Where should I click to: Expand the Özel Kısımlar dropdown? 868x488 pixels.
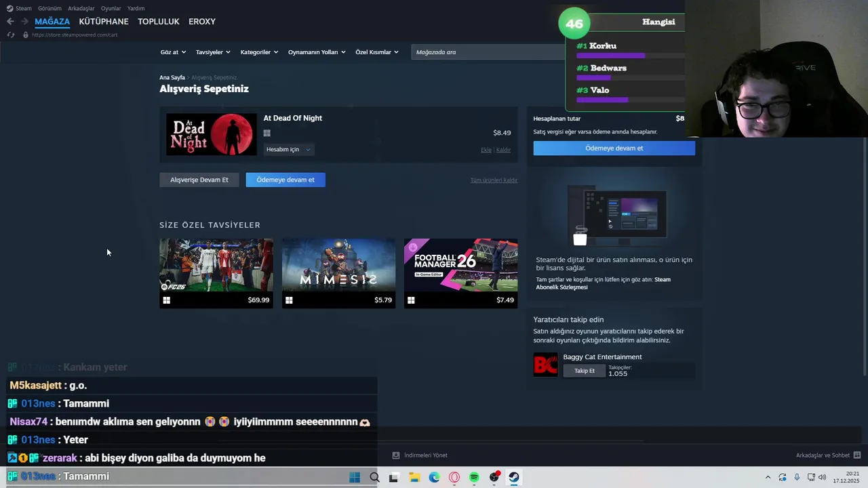(x=377, y=52)
